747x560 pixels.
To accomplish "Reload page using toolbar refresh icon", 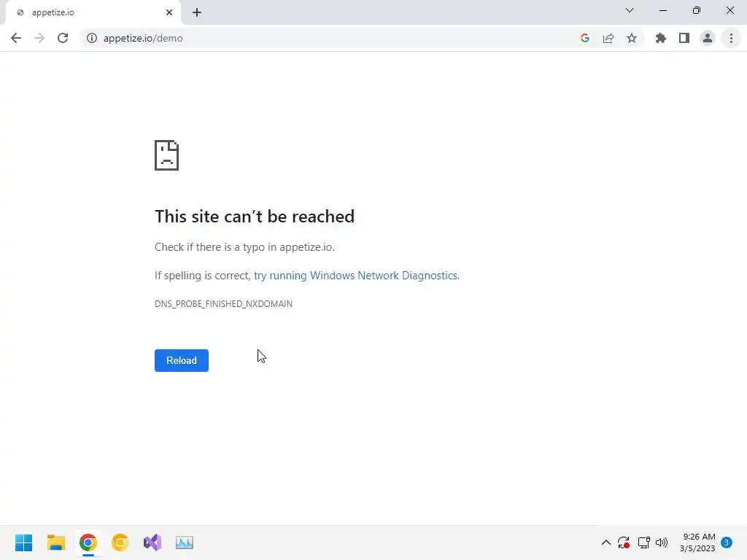I will tap(63, 38).
